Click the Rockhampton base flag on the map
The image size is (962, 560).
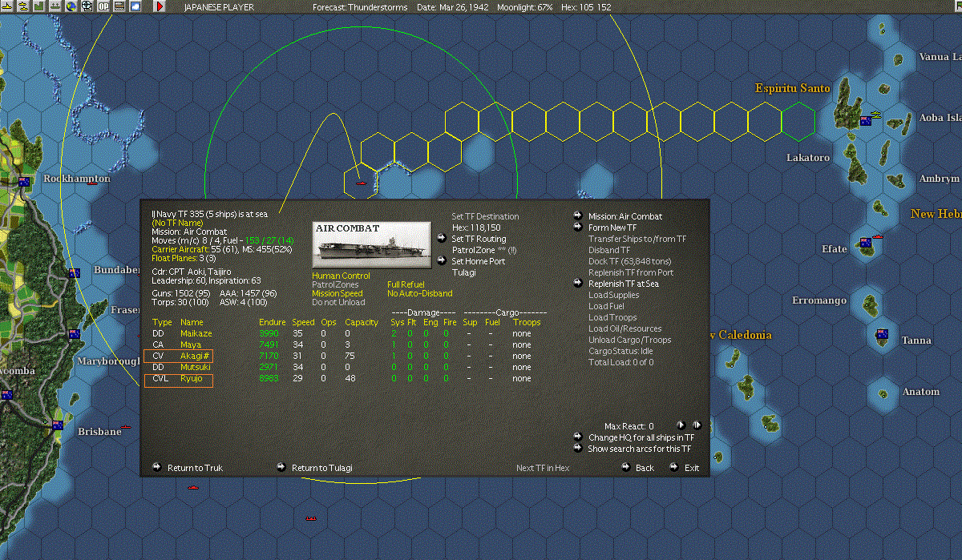(24, 182)
